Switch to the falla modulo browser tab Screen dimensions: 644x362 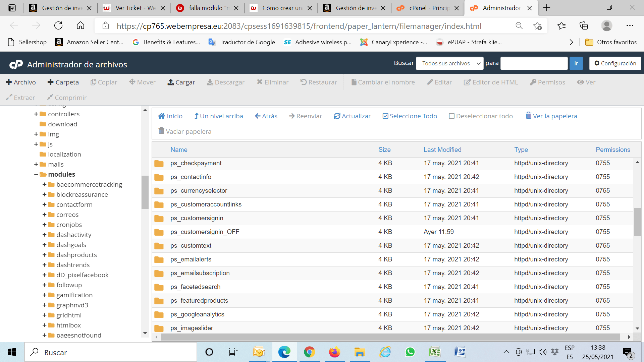point(208,8)
